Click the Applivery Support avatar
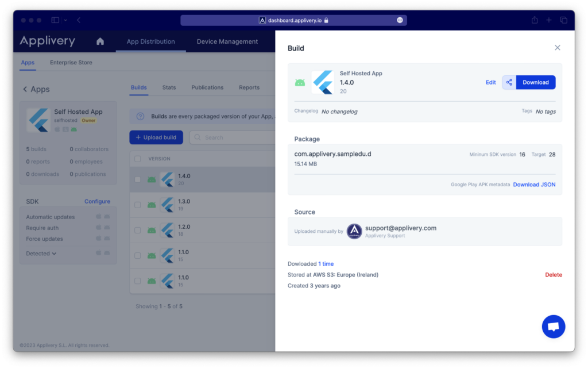 [x=354, y=231]
